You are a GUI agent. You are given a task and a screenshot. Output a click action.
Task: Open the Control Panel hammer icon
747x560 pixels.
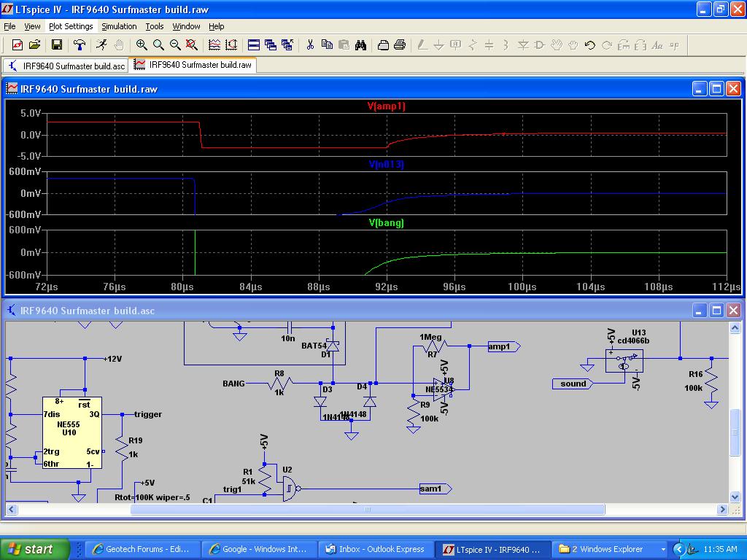[80, 45]
